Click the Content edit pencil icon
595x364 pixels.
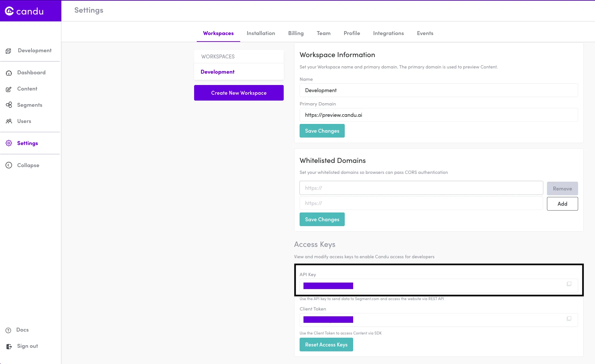tap(9, 89)
